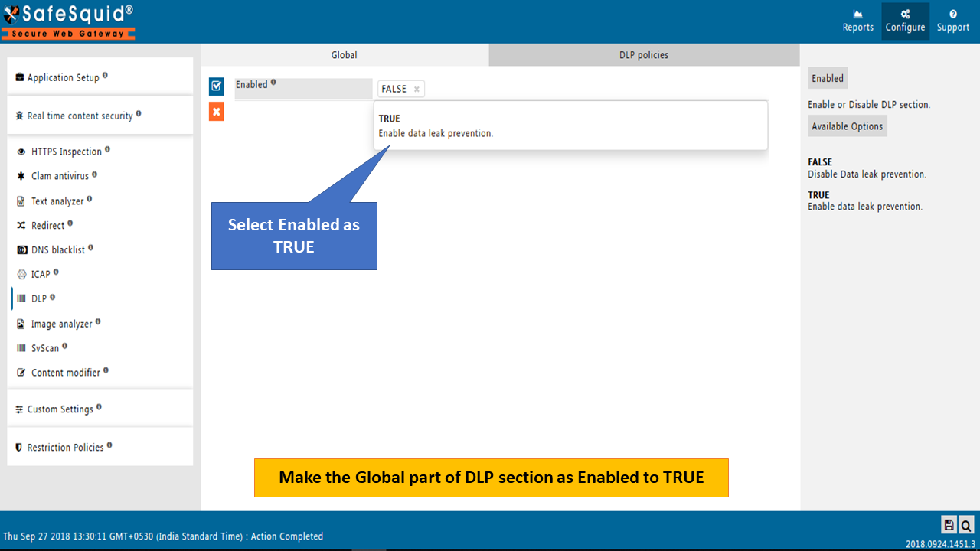The height and width of the screenshot is (551, 980).
Task: Click the Text analyzer document icon
Action: tap(21, 201)
